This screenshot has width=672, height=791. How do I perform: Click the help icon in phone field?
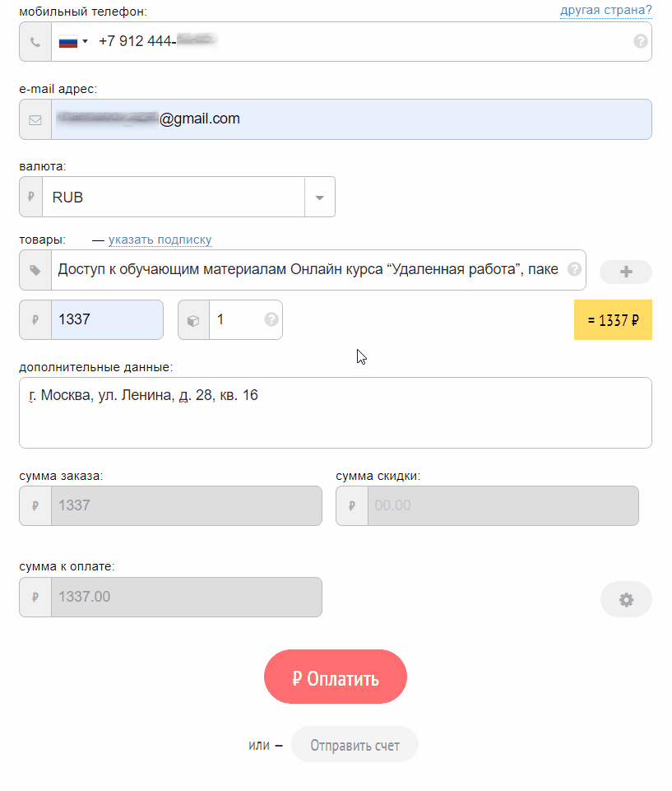click(641, 41)
